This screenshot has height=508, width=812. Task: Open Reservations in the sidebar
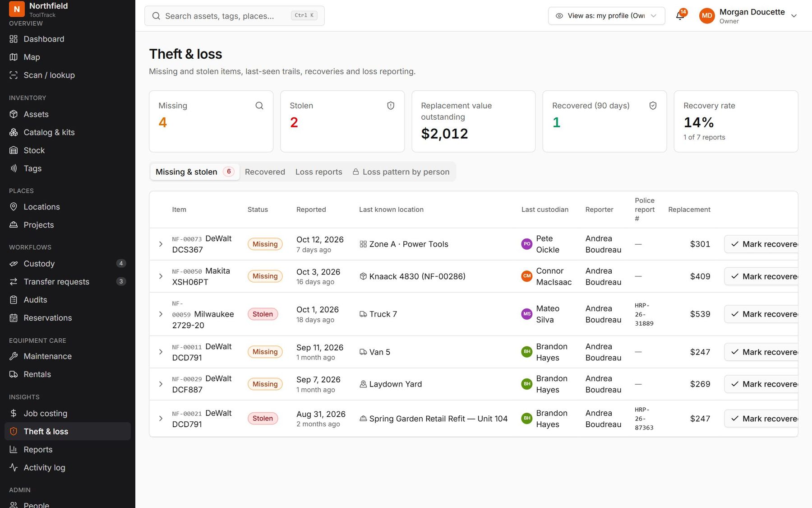pyautogui.click(x=68, y=318)
